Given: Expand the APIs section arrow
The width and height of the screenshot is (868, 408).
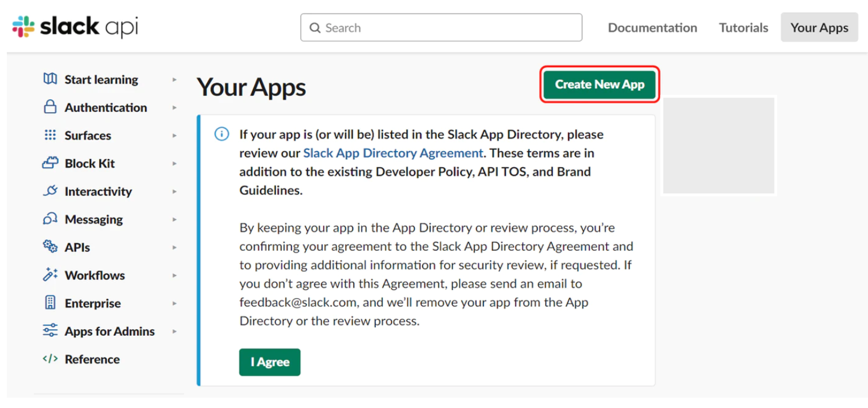Looking at the screenshot, I should [174, 247].
